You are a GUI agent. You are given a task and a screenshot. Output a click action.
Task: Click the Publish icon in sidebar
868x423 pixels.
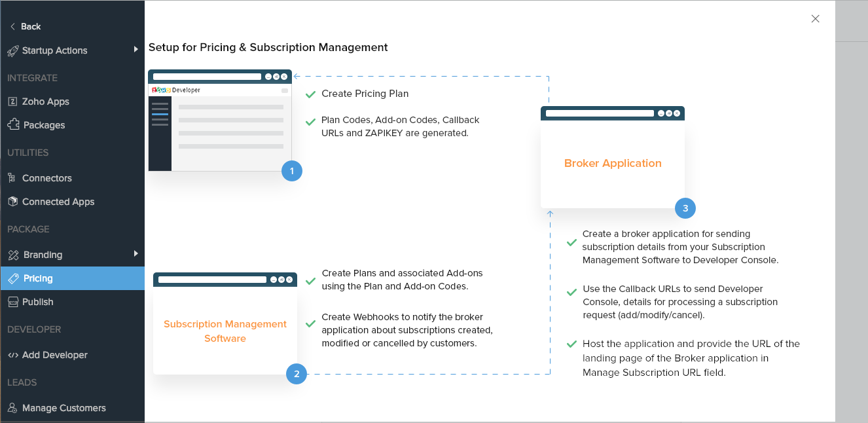coord(12,302)
